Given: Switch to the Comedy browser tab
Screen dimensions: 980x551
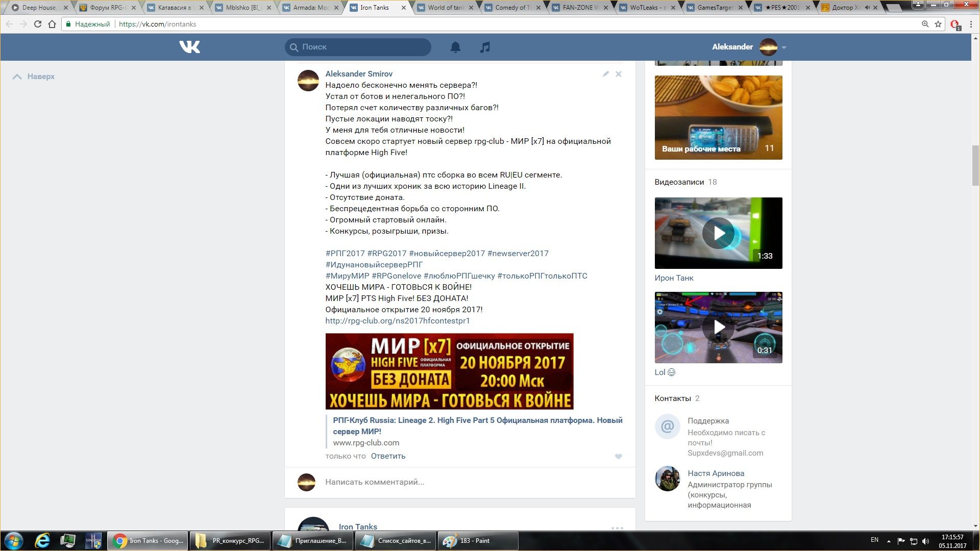Looking at the screenshot, I should click(510, 8).
